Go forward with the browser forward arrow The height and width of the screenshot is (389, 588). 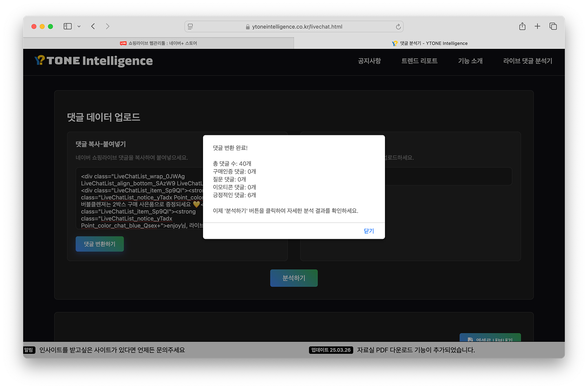point(108,26)
